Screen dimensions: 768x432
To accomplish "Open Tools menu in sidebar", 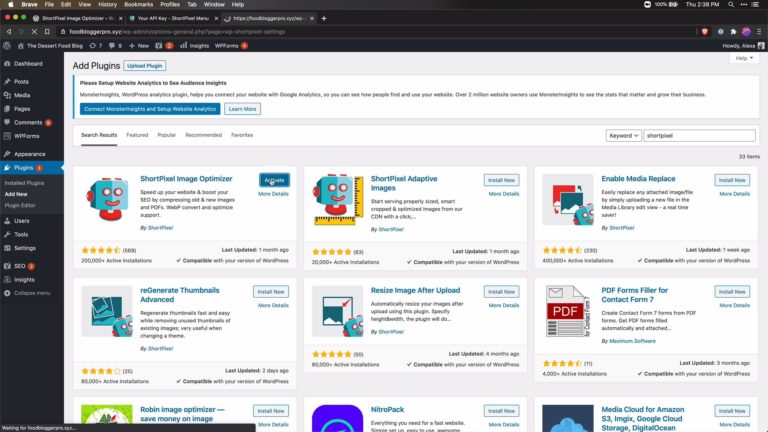I will [21, 235].
